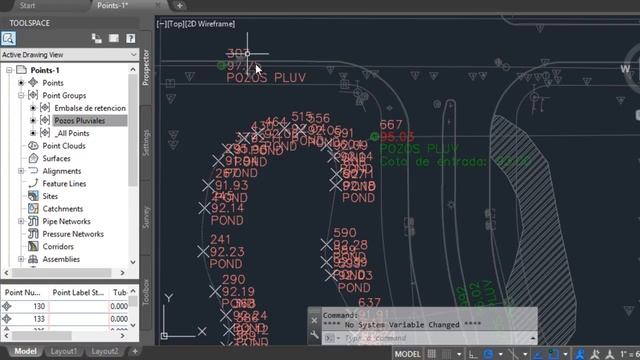Select Sites in the tree
Image resolution: width=640 pixels, height=360 pixels.
click(50, 196)
